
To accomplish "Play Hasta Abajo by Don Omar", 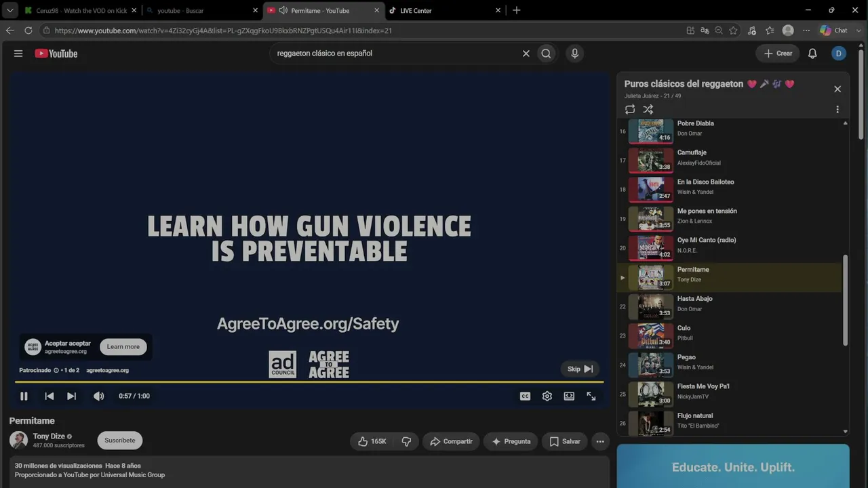I will click(x=730, y=306).
